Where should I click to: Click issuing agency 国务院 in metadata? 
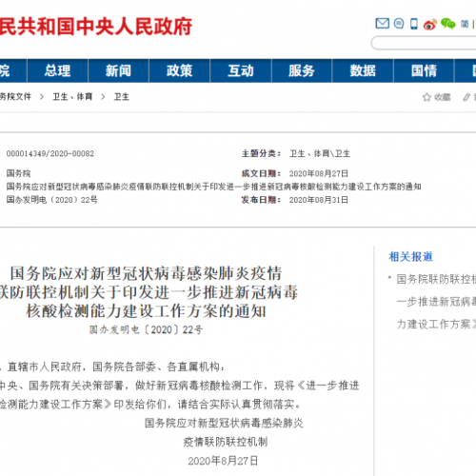pos(18,173)
